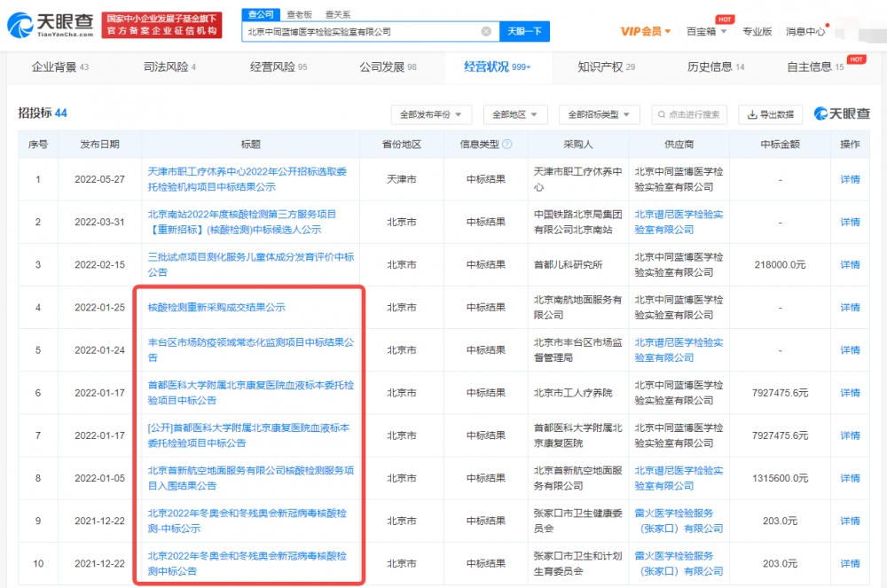Focus the 点击进行搜索 bid search field
The height and width of the screenshot is (588, 887).
coord(689,114)
